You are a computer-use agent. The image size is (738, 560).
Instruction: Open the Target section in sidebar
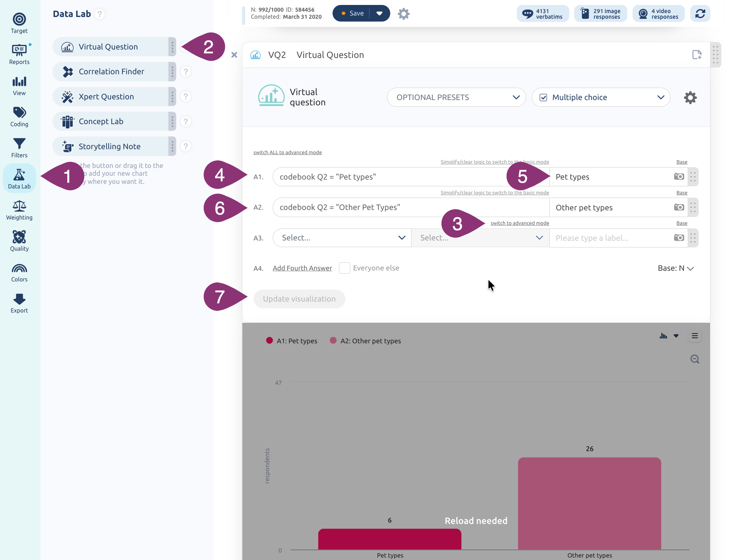(x=19, y=23)
